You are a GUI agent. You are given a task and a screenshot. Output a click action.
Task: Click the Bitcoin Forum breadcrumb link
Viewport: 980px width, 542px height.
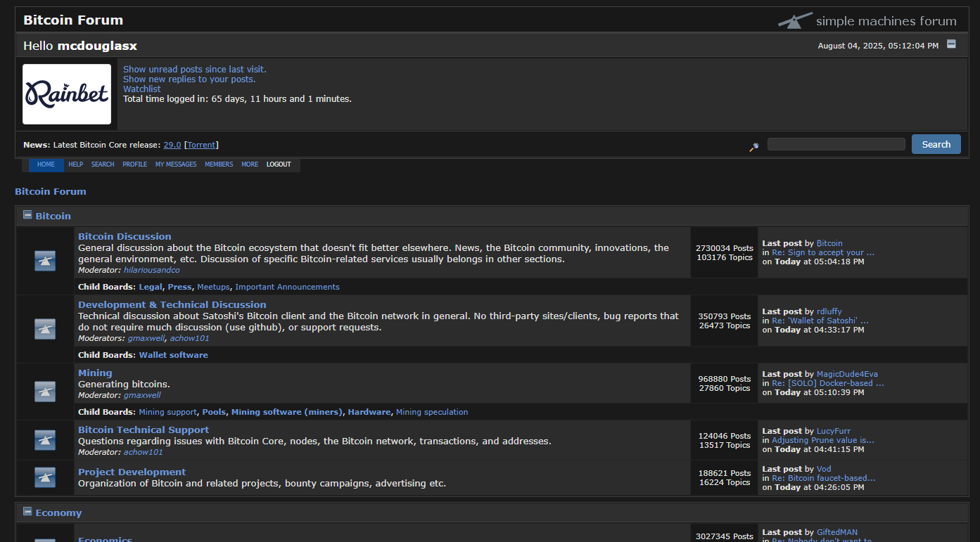pyautogui.click(x=51, y=191)
